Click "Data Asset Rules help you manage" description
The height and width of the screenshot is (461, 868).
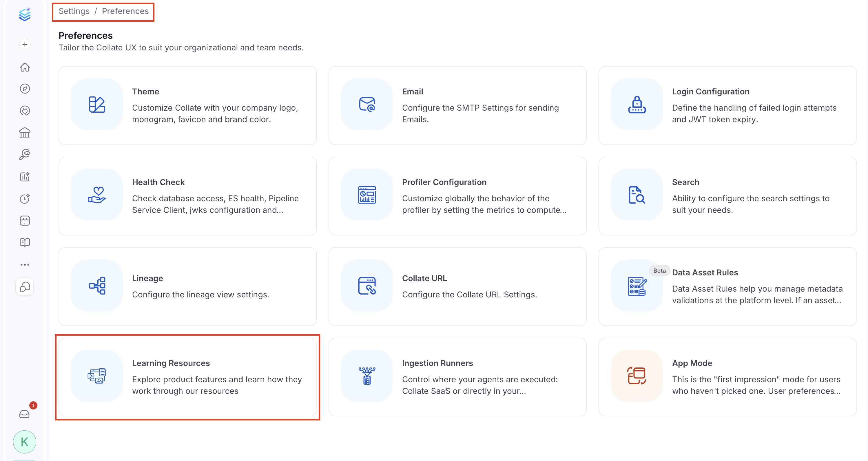click(757, 295)
